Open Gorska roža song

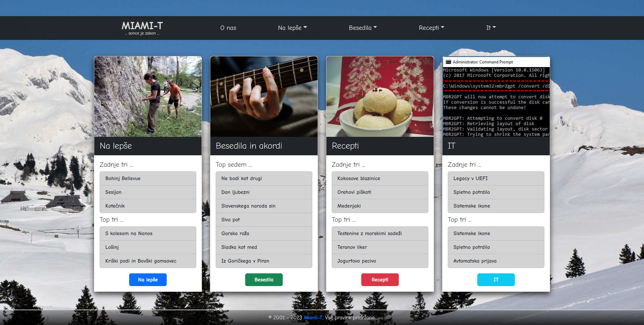click(264, 233)
